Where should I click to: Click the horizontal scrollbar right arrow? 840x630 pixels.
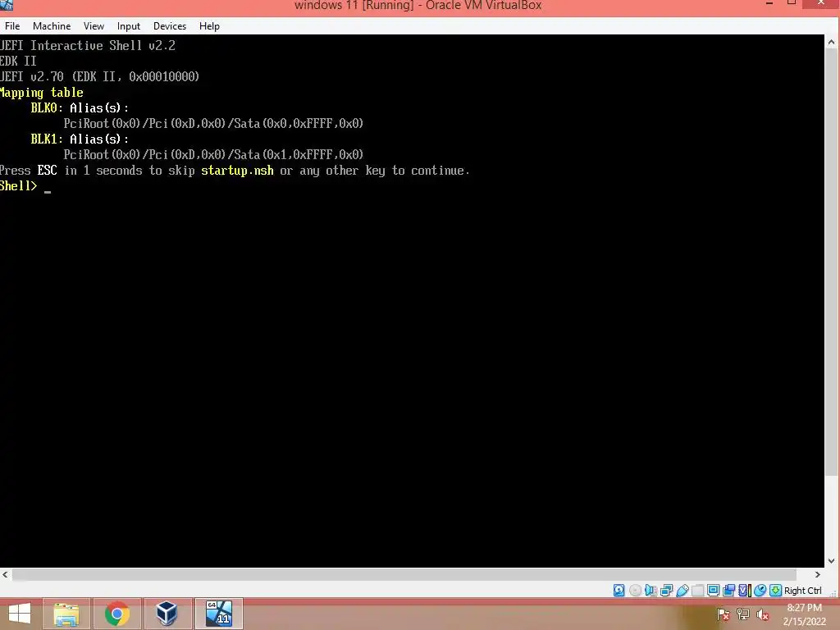point(818,574)
